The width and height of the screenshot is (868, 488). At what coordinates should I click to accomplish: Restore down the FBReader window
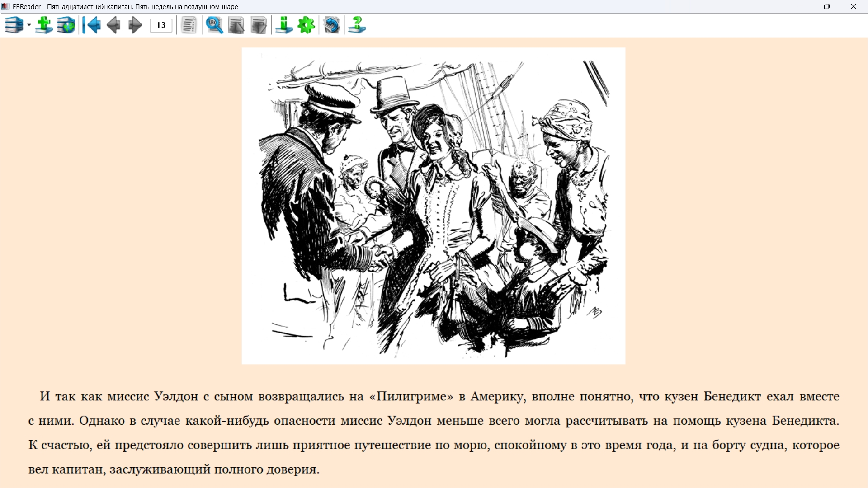(827, 6)
